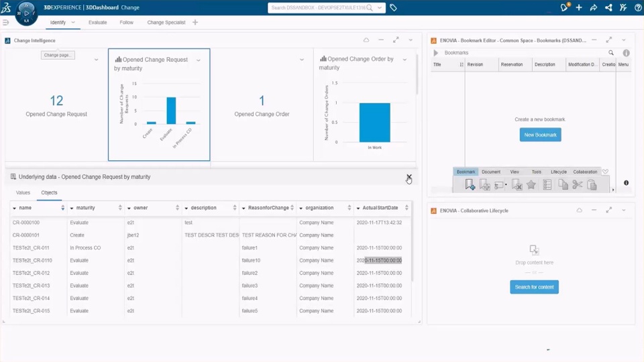The image size is (644, 362).
Task: Click the Paste icon in bookmark toolbar
Action: 592,185
